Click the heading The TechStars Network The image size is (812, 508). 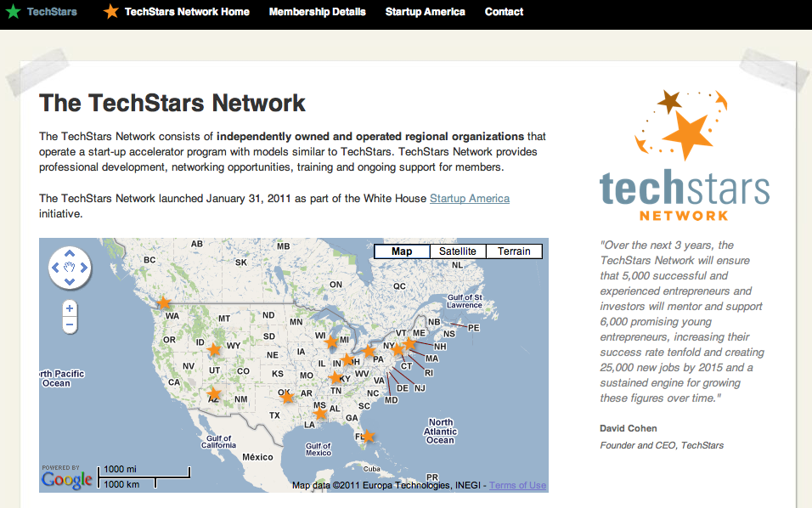point(172,103)
